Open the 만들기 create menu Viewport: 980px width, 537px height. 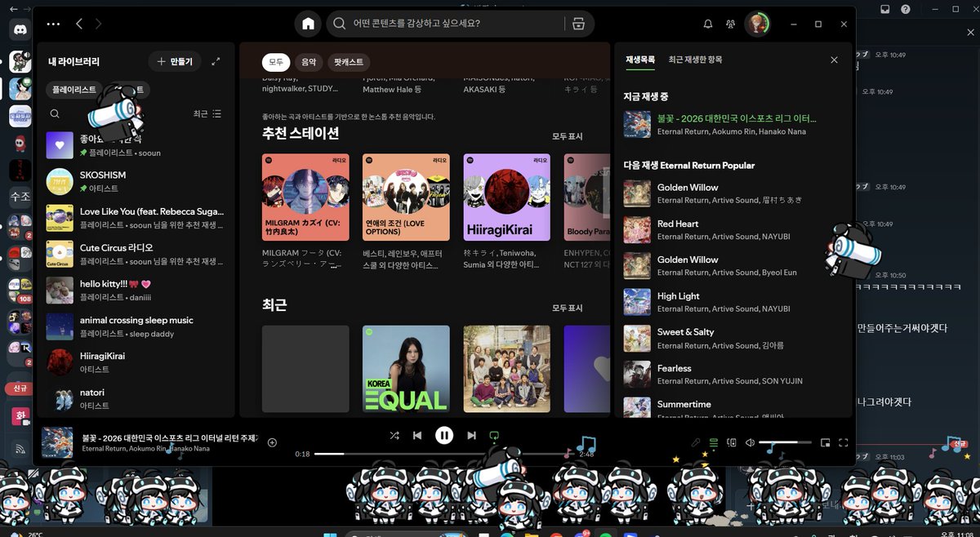click(174, 61)
